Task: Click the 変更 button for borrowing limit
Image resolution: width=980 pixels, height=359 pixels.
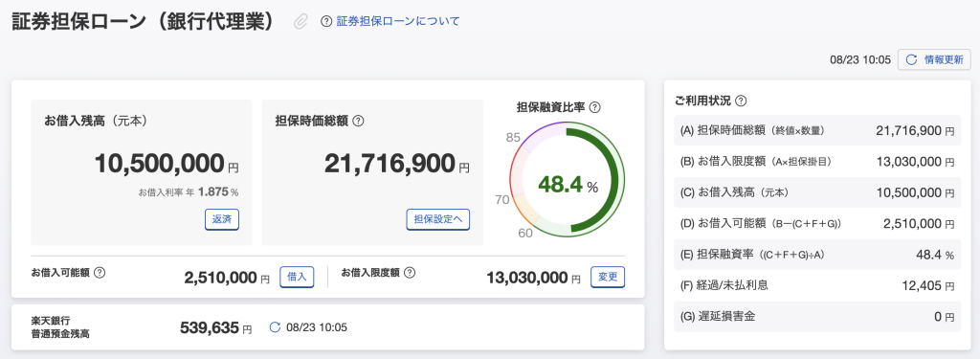Action: pos(608,277)
